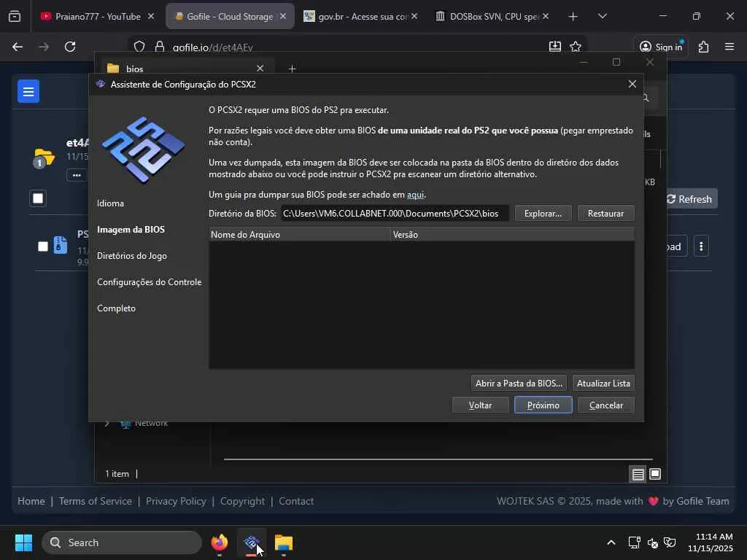Open the Copyright footer link
The image size is (747, 560).
242,501
